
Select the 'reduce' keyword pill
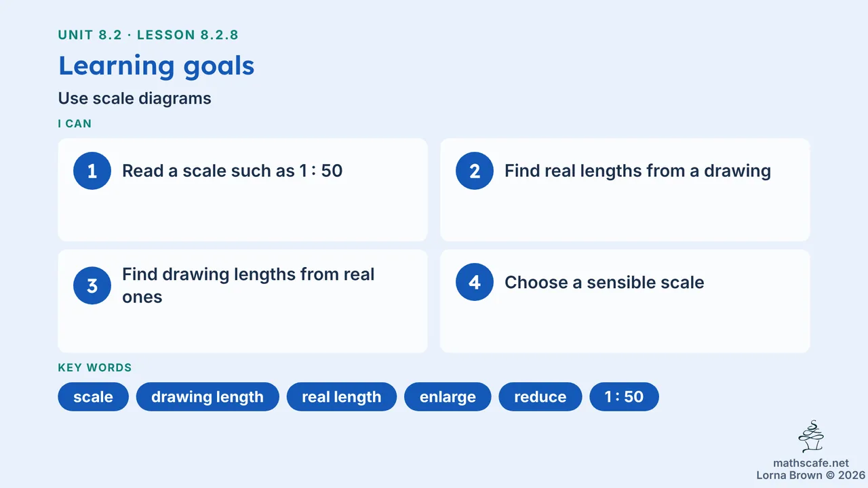pyautogui.click(x=540, y=396)
